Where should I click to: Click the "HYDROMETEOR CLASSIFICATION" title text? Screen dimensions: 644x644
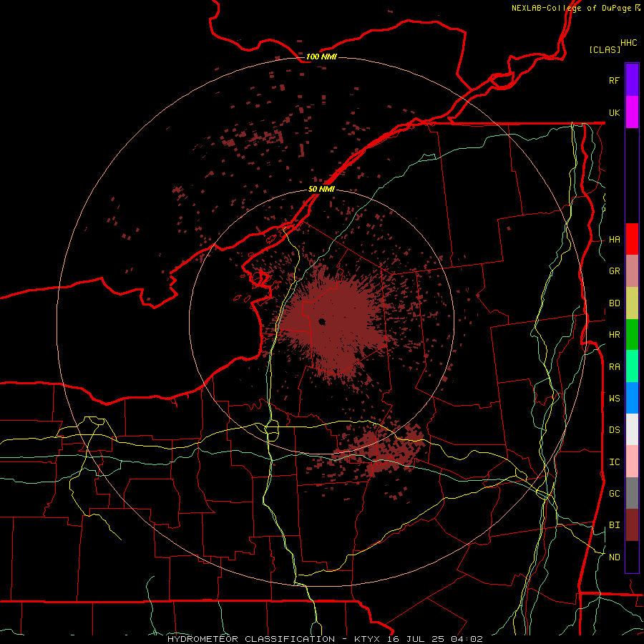(x=251, y=639)
